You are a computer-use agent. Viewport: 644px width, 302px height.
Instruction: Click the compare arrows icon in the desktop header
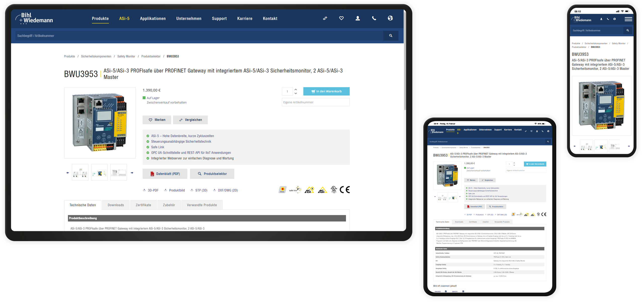[x=325, y=18]
